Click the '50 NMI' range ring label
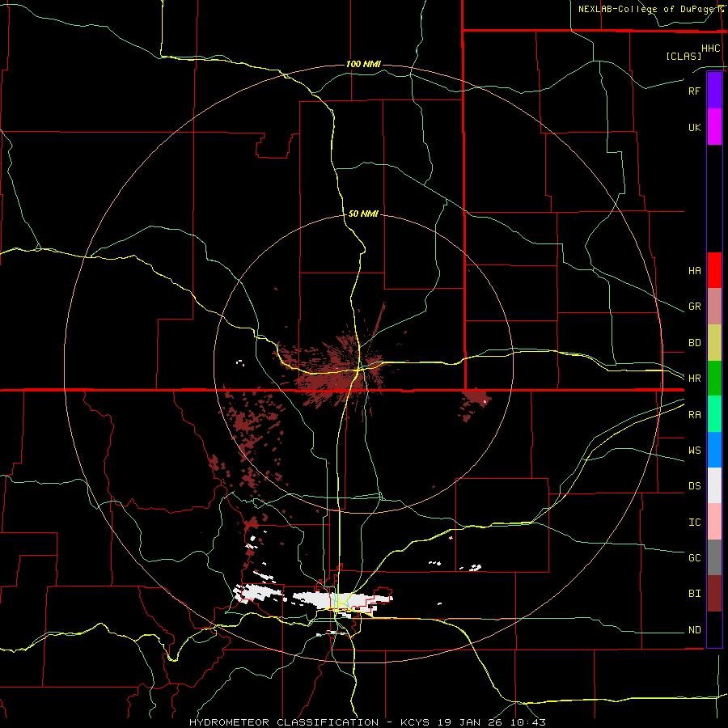 pyautogui.click(x=363, y=214)
